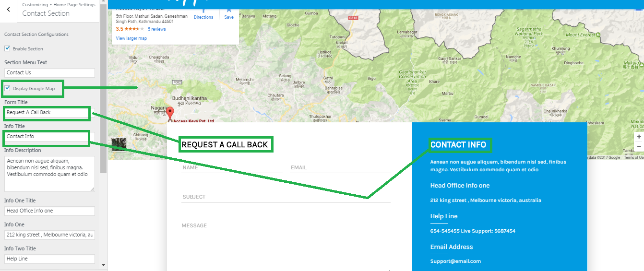This screenshot has width=644, height=271.
Task: Click the Subject field in contact form
Action: (286, 197)
